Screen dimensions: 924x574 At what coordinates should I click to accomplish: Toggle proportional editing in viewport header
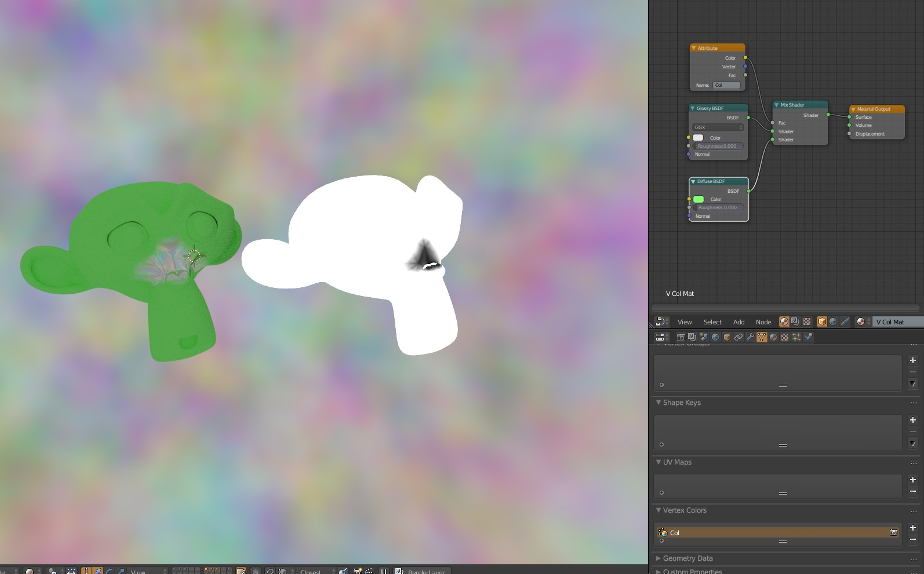coord(254,571)
